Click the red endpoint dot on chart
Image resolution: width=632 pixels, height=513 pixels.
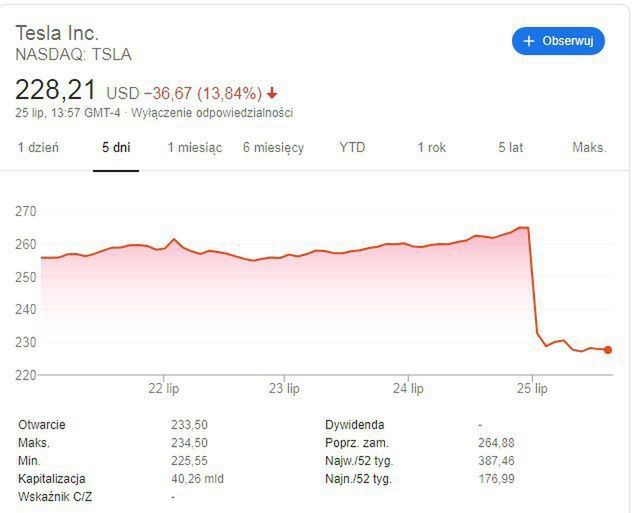click(x=608, y=350)
